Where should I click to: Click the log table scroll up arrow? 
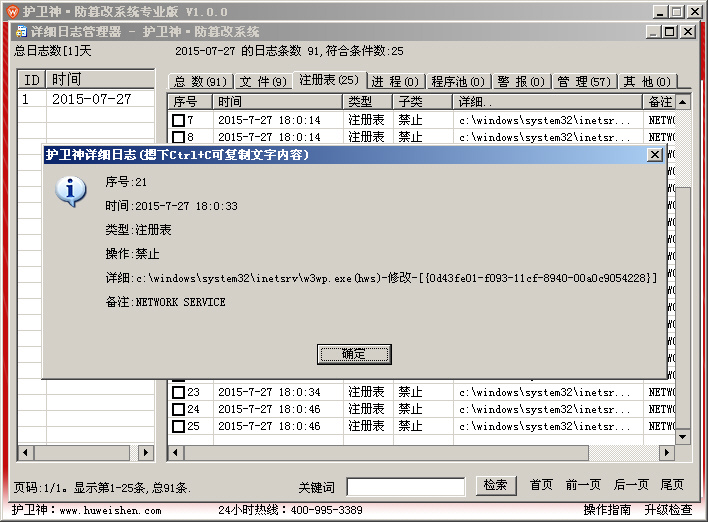click(x=682, y=103)
